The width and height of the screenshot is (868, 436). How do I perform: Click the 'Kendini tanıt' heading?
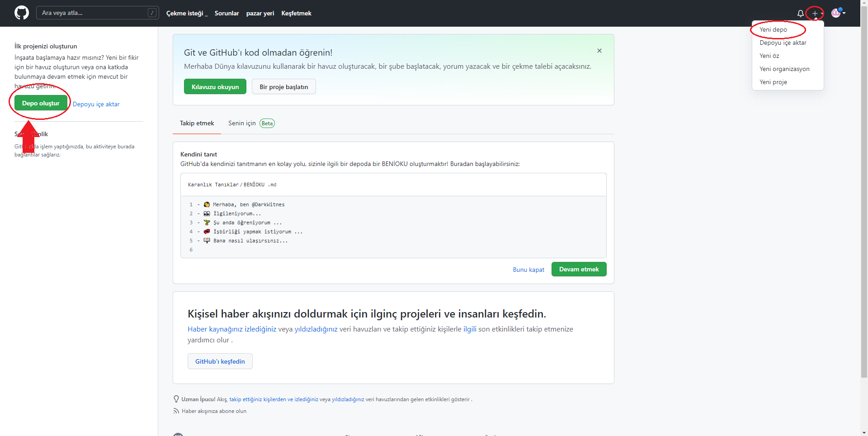tap(198, 154)
